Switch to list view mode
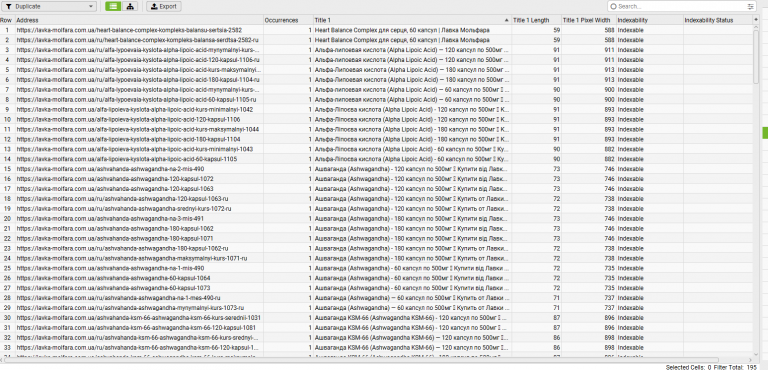Screen dimensions: 768x370 pos(114,6)
